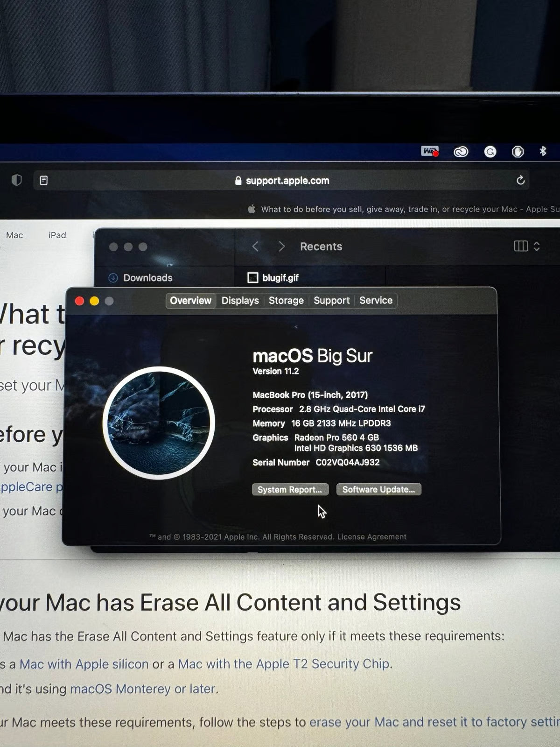Go back in the Finder window
The image size is (560, 747).
click(255, 247)
